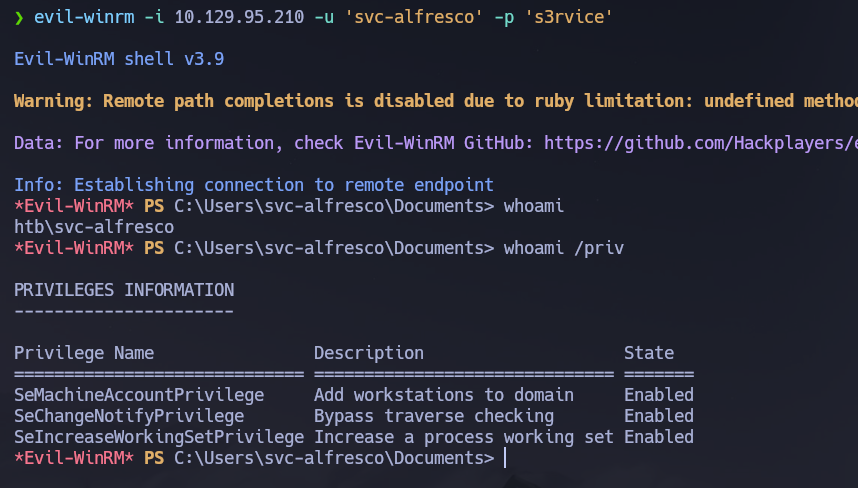Viewport: 858px width, 488px height.
Task: Click the IP address 10.129.95.210
Action: click(239, 17)
